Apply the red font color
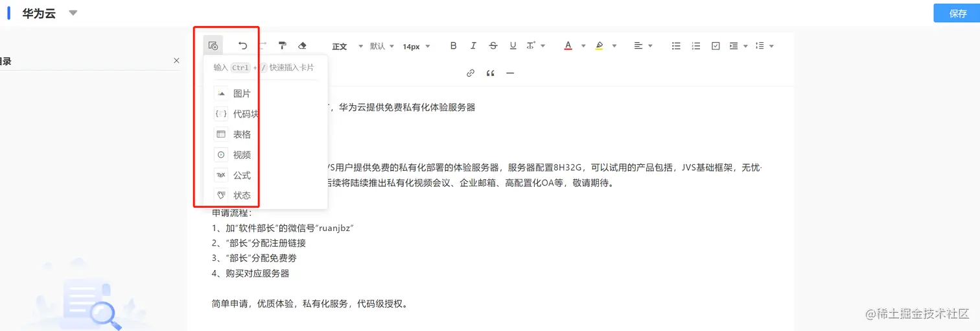 [x=568, y=45]
